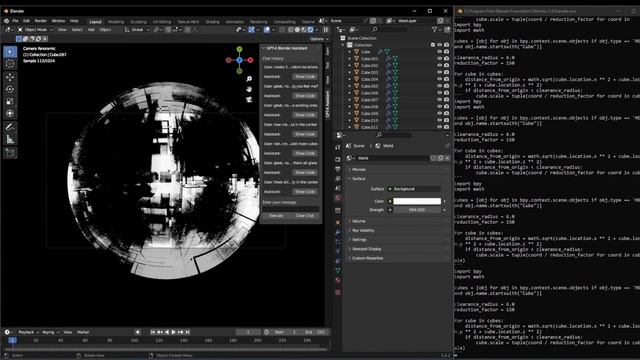
Task: Open the Global transform orientation dropdown
Action: (x=137, y=29)
